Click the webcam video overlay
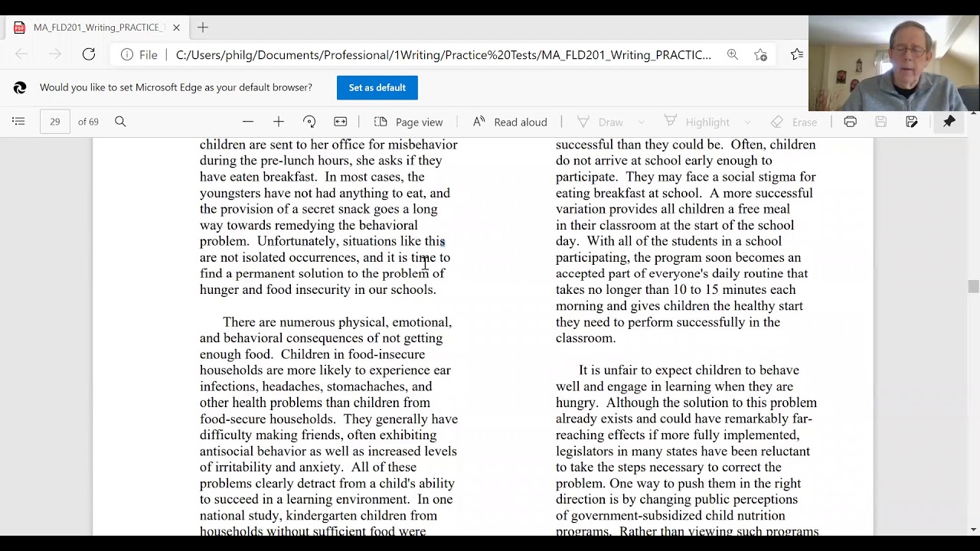 click(x=894, y=63)
